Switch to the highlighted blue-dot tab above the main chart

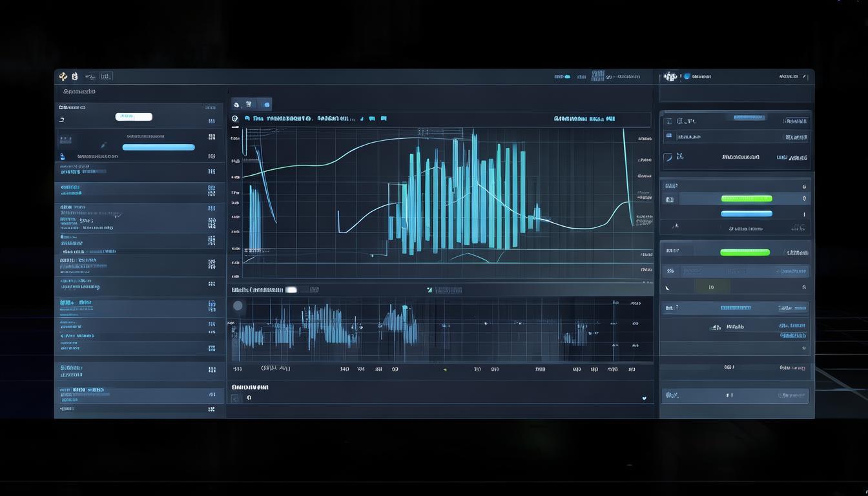(x=265, y=105)
